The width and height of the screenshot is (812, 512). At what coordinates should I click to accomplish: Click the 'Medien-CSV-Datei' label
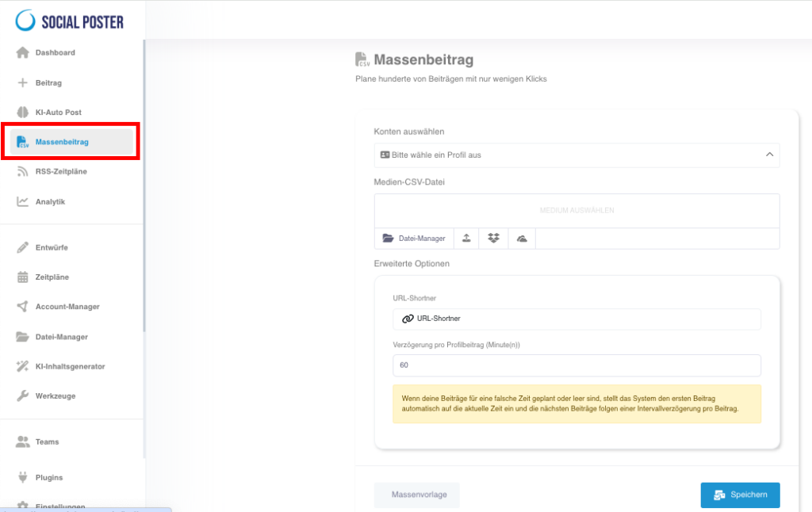click(409, 182)
